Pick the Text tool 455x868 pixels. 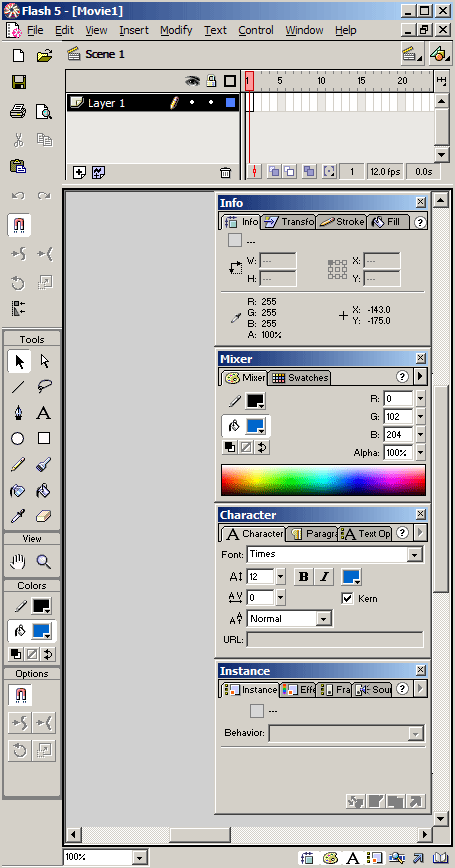click(44, 413)
